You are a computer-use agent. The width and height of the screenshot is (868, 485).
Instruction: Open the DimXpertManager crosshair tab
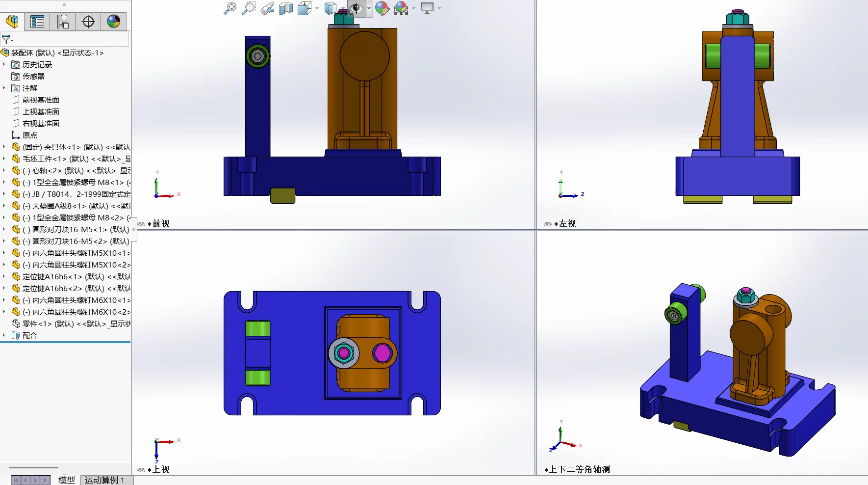coord(88,22)
